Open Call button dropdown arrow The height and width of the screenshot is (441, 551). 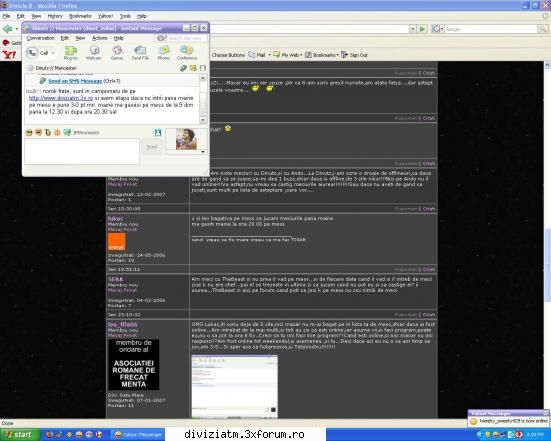tap(53, 53)
